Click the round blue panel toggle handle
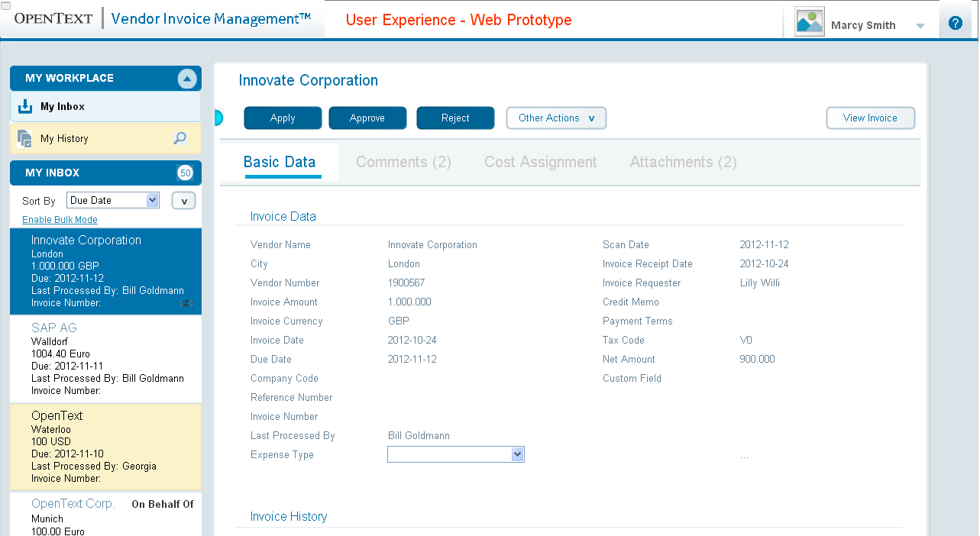 point(218,118)
